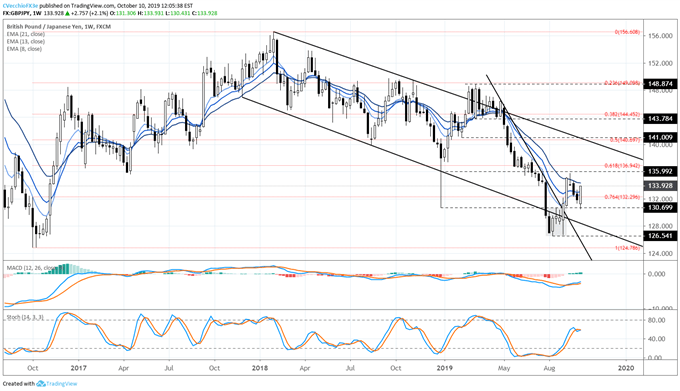Click the 143.784 price level label

(x=660, y=118)
